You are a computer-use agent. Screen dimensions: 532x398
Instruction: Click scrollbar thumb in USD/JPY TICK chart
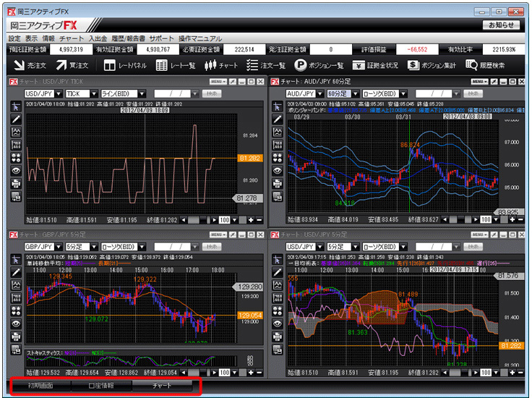pyautogui.click(x=194, y=220)
